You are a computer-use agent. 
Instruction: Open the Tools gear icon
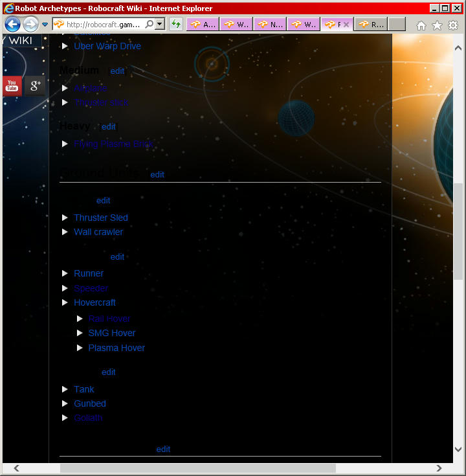tap(453, 25)
